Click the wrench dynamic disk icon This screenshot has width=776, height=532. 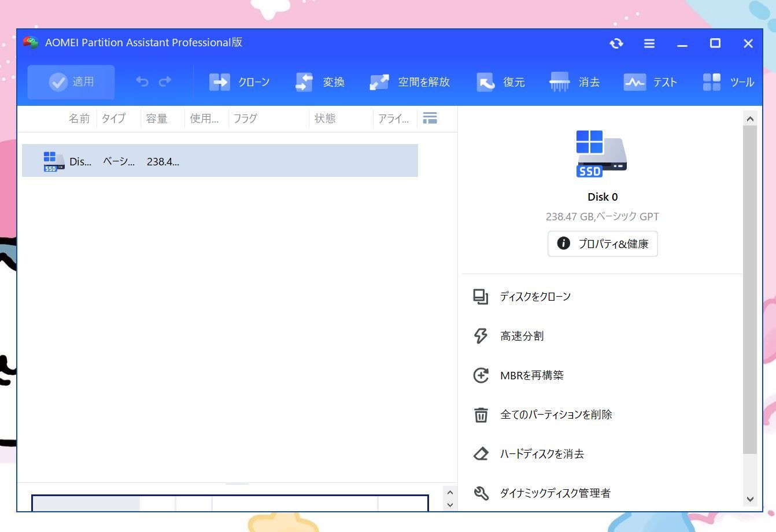click(481, 493)
